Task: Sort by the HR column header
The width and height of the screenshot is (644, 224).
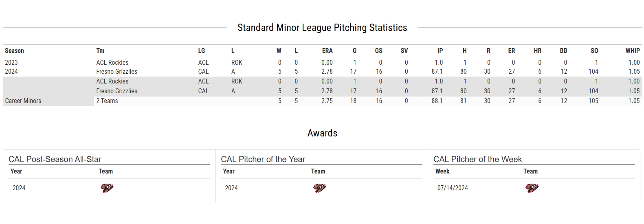Action: pos(537,51)
